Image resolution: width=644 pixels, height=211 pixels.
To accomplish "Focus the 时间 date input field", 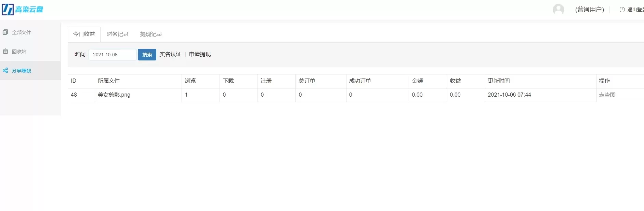I will pos(112,55).
